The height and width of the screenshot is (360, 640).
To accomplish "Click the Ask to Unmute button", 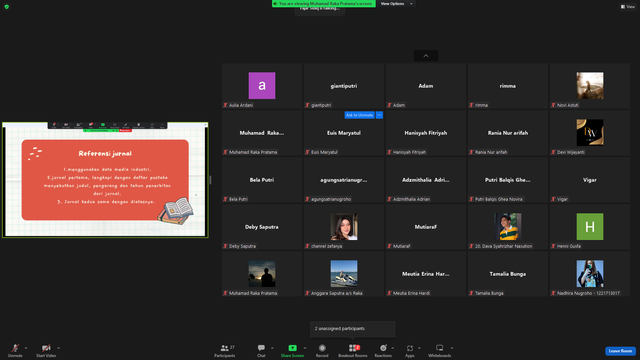I will pyautogui.click(x=359, y=115).
